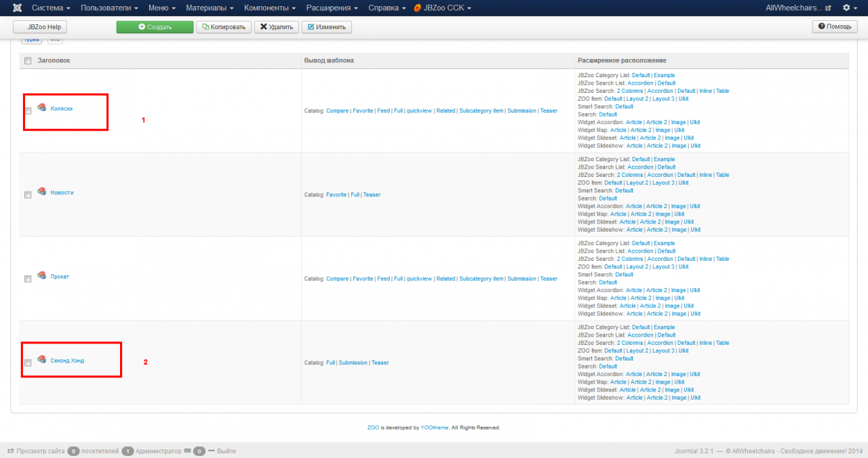Tick the checkbox for Коляски row
868x458 pixels.
[x=28, y=111]
